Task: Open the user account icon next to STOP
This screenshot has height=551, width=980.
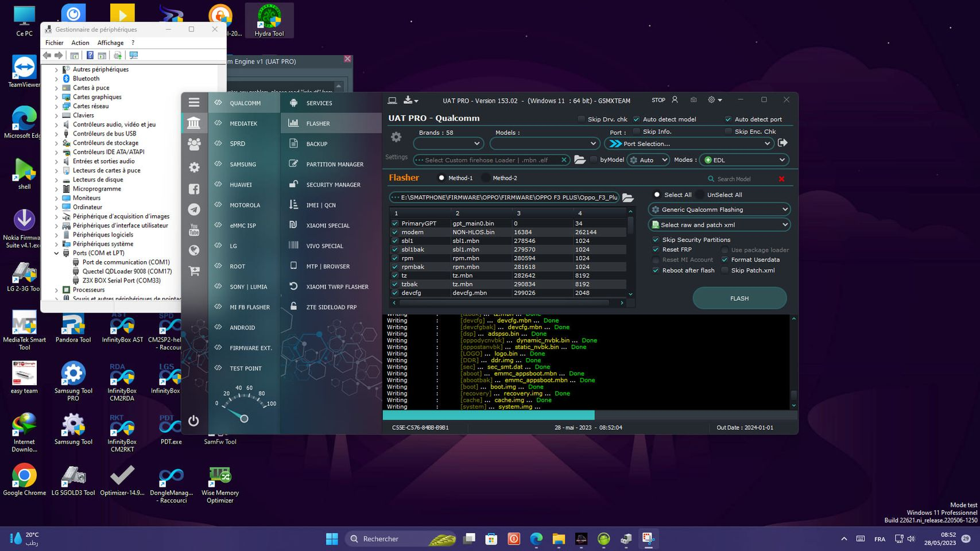Action: 675,100
